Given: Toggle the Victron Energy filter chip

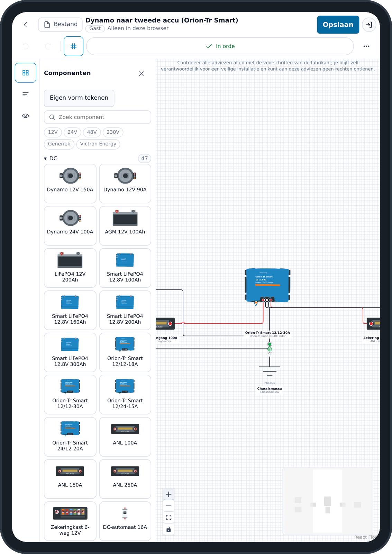Looking at the screenshot, I should (x=98, y=144).
